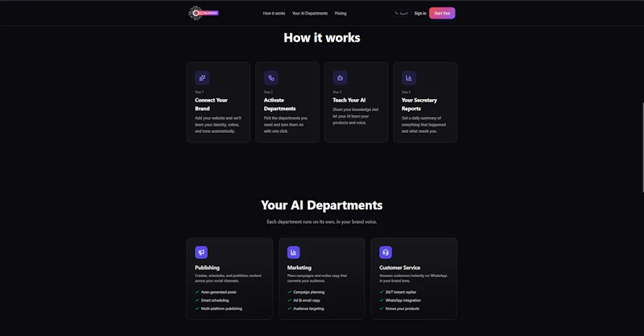This screenshot has width=644, height=336.
Task: Click the Customer Service headset icon
Action: (386, 252)
